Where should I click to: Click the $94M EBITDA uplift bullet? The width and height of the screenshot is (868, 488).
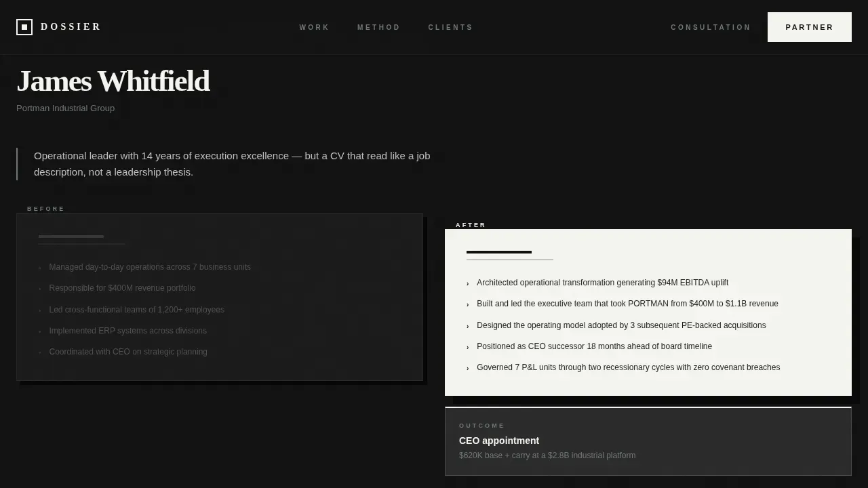coord(602,283)
